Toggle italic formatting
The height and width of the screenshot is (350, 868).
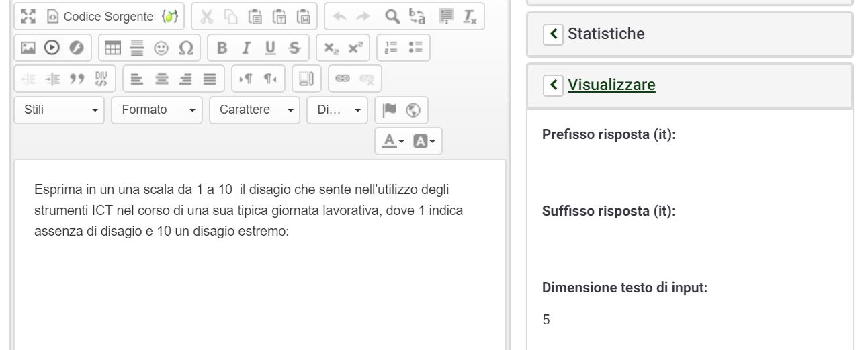point(245,48)
